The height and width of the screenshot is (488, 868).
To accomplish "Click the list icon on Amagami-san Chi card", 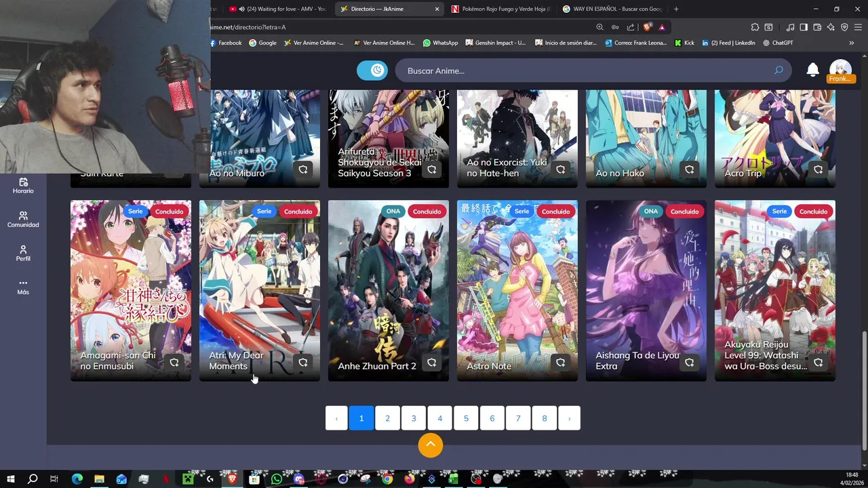I will tap(174, 363).
